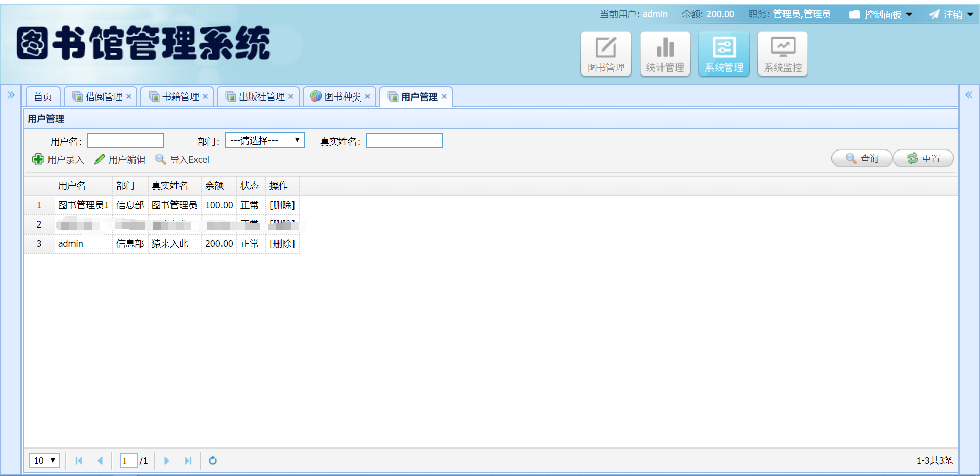Jump to last page using pagination icon

tap(188, 460)
